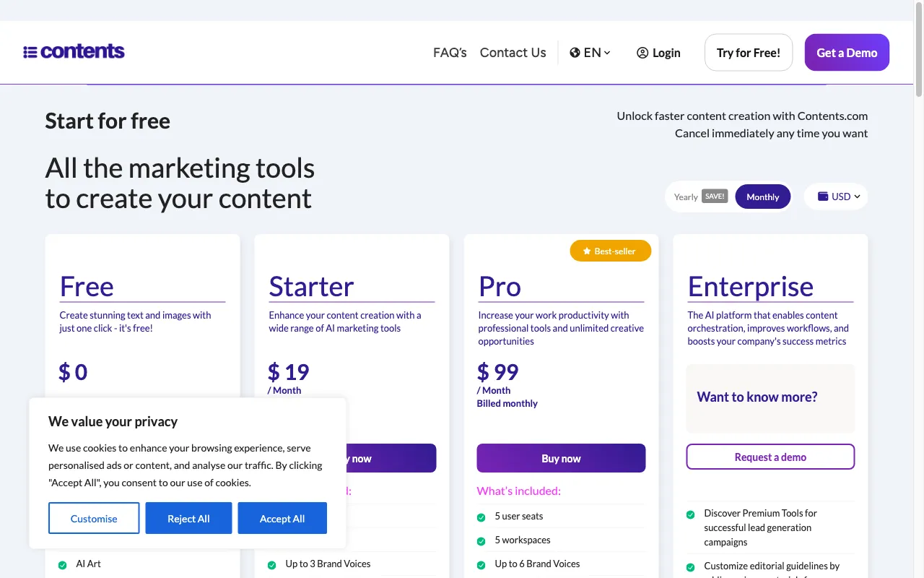Image resolution: width=924 pixels, height=578 pixels.
Task: Click the Pro plan title
Action: [500, 286]
